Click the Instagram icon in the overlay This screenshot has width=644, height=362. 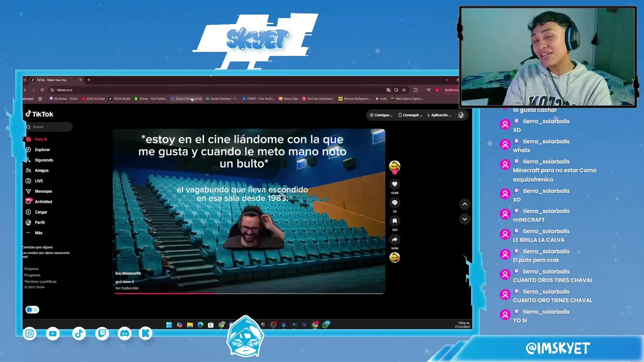[30, 333]
